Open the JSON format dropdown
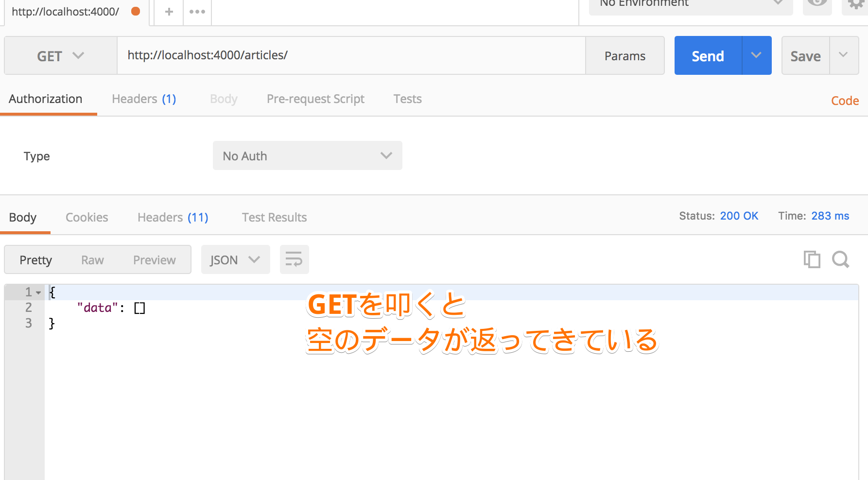 [x=235, y=259]
